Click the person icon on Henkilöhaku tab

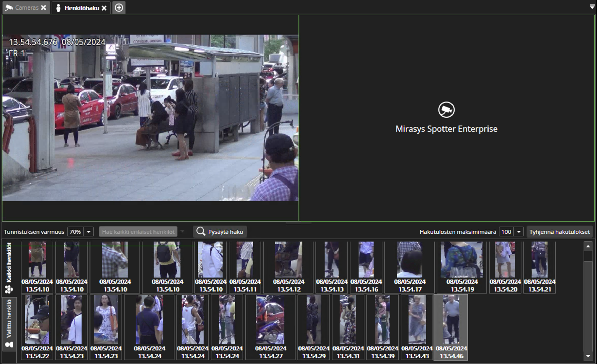coord(58,8)
